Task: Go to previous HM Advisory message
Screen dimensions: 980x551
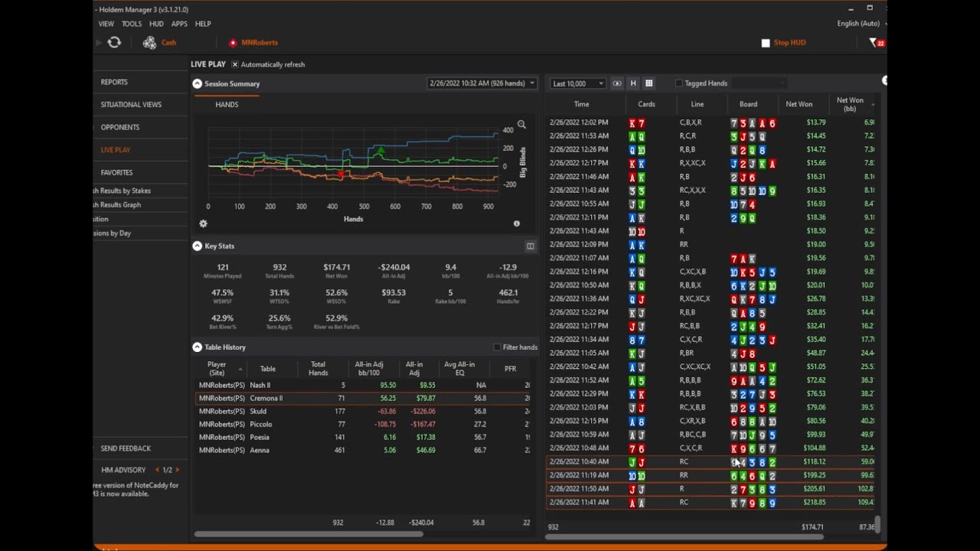Action: tap(158, 470)
